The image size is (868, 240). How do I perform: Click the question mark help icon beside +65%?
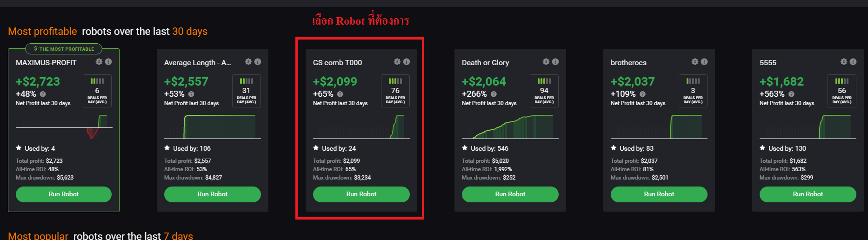pyautogui.click(x=340, y=94)
